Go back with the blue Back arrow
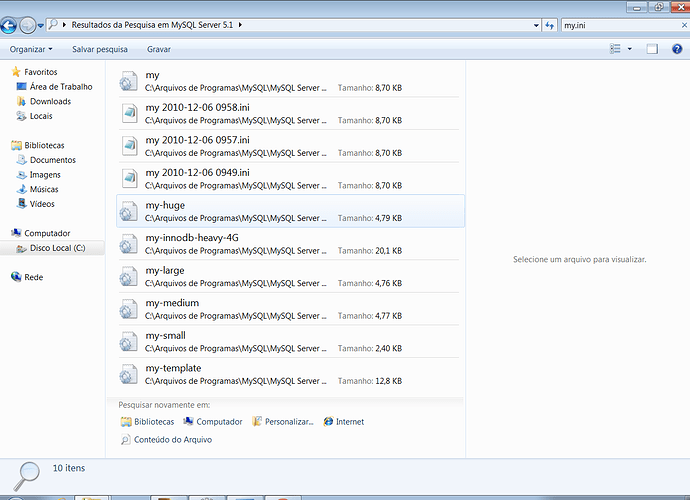690x500 pixels. [8, 26]
